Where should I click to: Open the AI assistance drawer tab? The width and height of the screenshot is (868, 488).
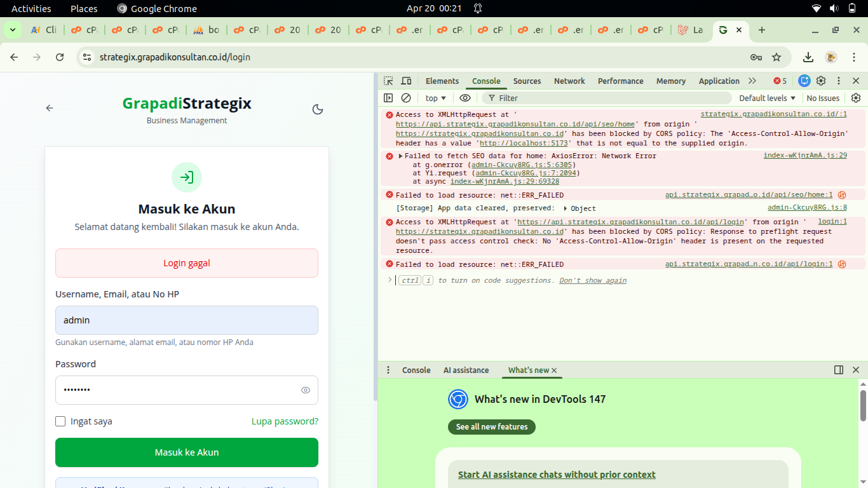(466, 370)
